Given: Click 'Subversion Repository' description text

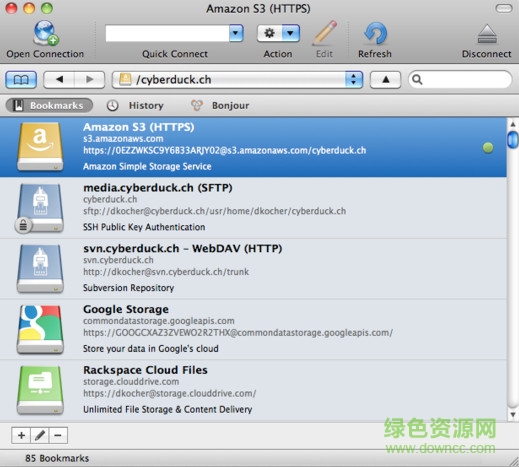Looking at the screenshot, I should [129, 288].
